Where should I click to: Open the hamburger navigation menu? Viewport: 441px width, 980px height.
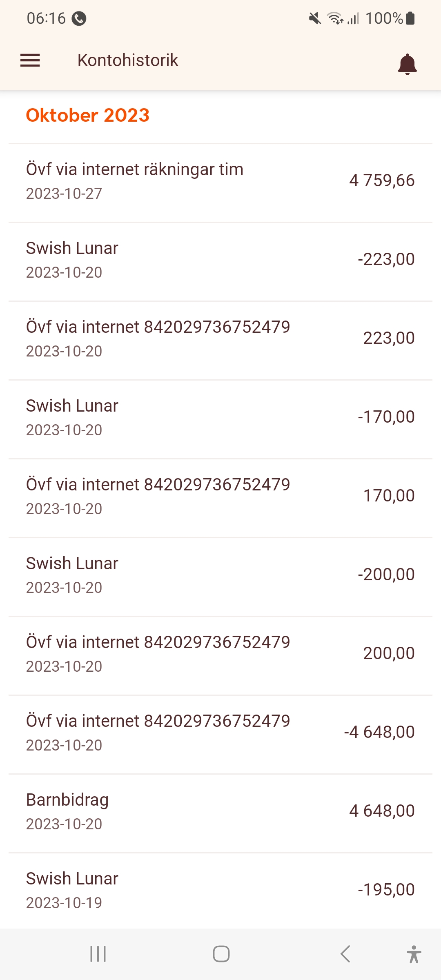(30, 60)
